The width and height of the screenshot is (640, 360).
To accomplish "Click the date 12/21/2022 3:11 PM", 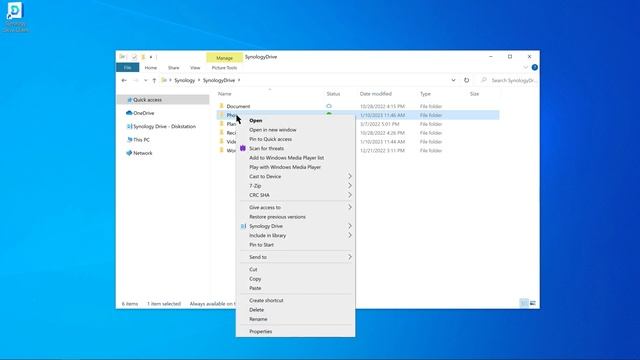I will (x=382, y=151).
